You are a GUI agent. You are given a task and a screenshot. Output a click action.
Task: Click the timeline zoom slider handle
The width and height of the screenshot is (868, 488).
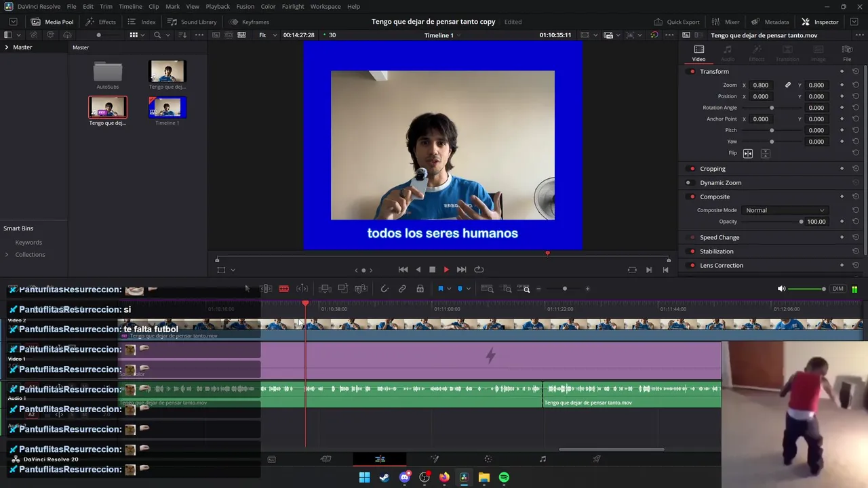click(x=564, y=289)
